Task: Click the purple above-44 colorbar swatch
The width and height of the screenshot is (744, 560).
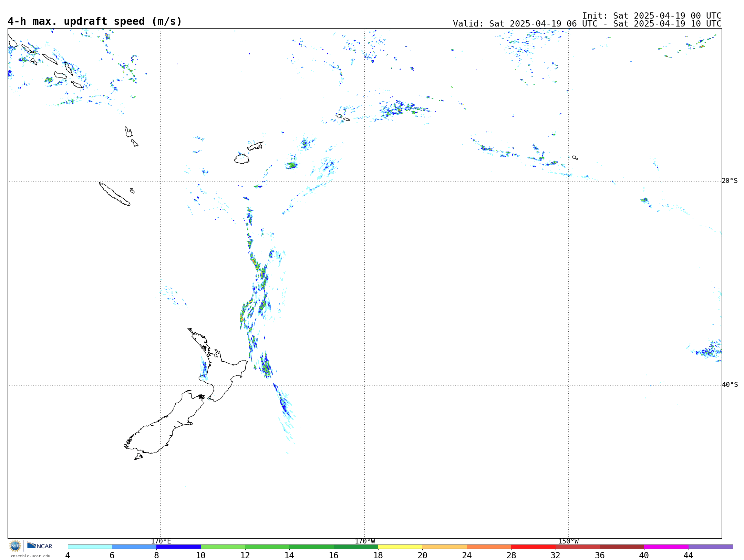Action: [x=711, y=547]
